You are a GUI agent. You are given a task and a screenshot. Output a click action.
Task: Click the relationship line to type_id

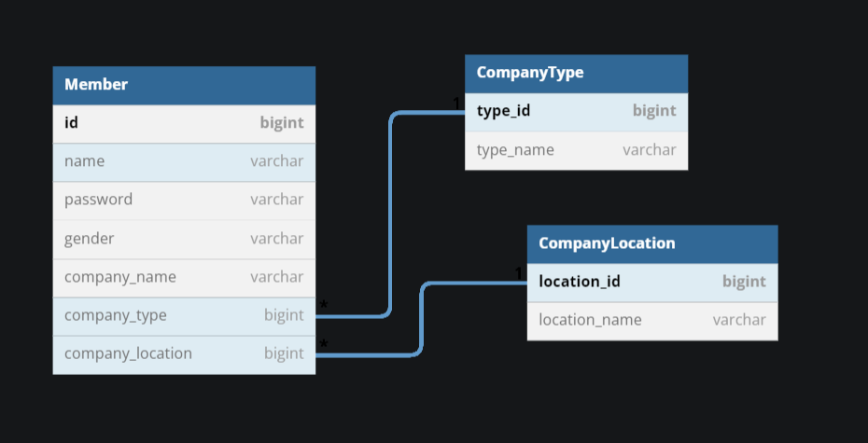tap(391, 215)
